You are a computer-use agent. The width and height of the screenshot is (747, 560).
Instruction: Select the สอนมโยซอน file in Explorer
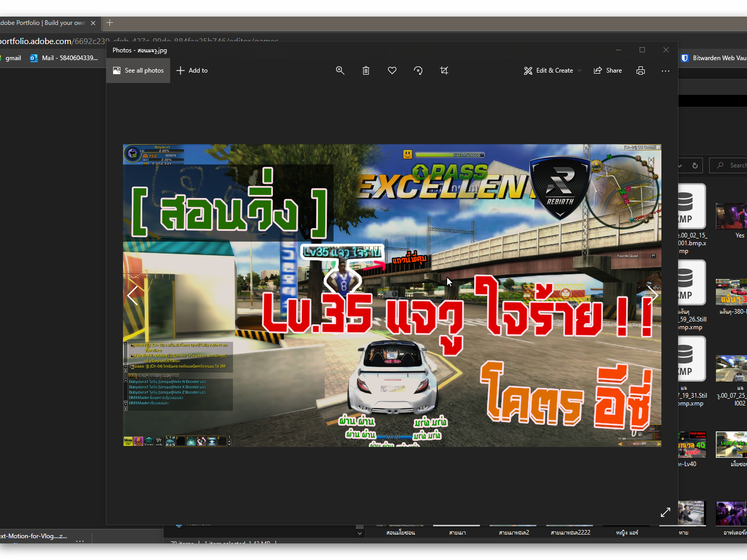click(x=400, y=531)
